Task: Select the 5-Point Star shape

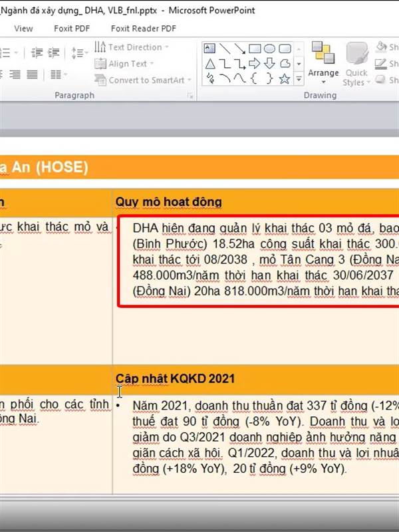Action: pyautogui.click(x=285, y=78)
